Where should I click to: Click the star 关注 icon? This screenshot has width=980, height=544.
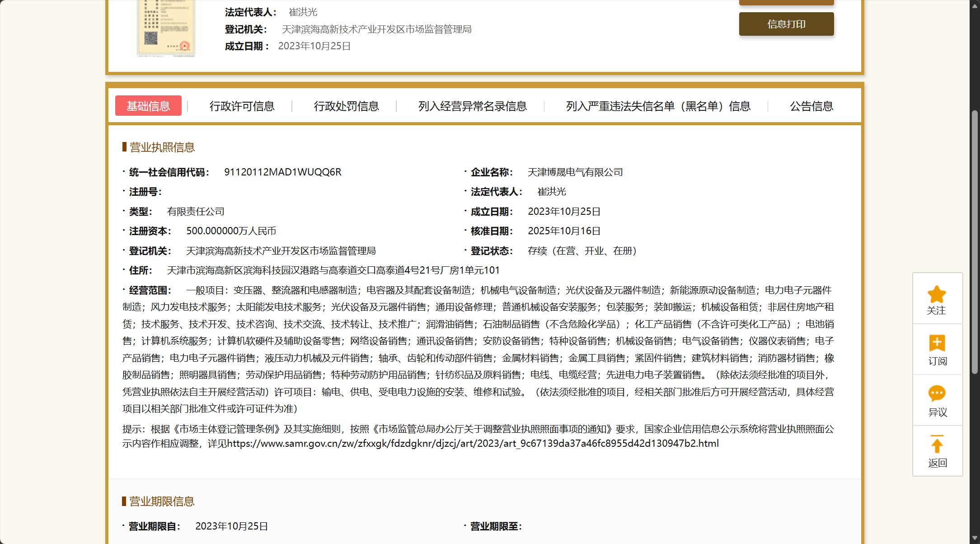937,295
